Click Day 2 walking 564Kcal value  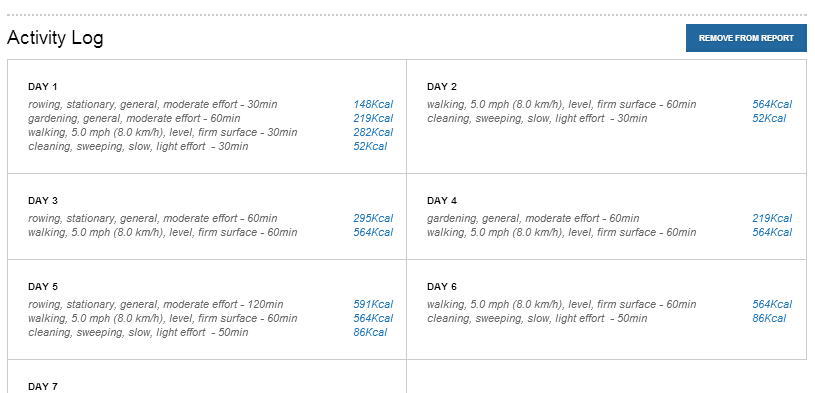tap(772, 104)
